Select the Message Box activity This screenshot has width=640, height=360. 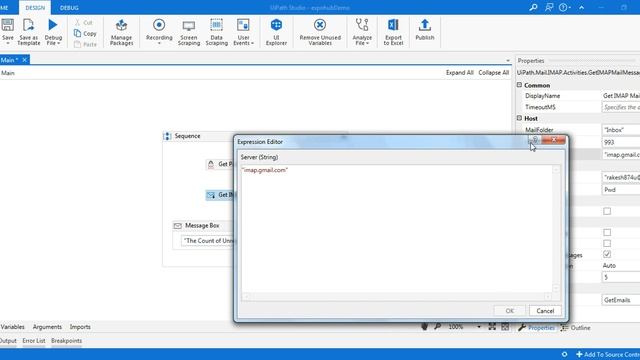tap(202, 225)
